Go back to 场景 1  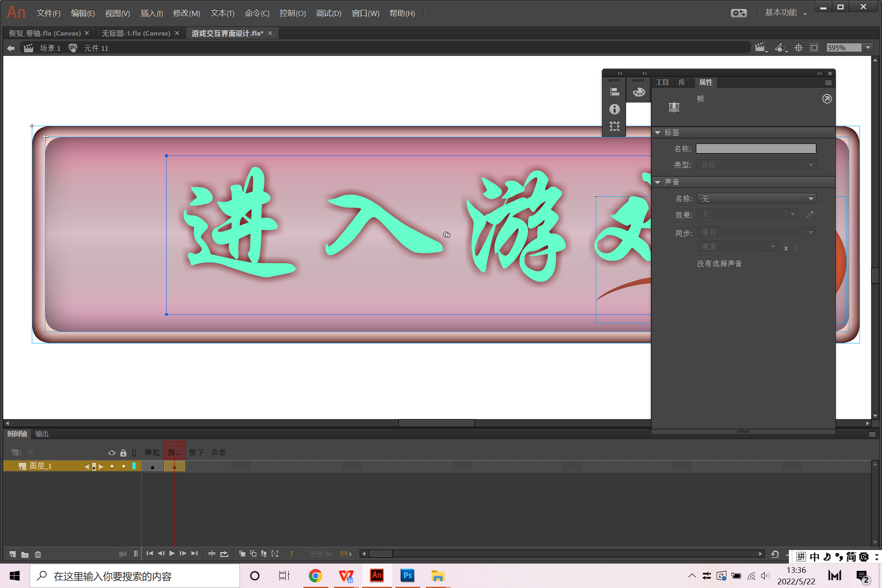pos(50,48)
